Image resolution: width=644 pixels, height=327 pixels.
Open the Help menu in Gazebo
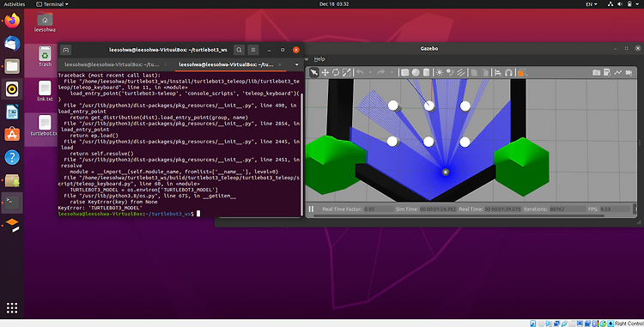(x=319, y=59)
